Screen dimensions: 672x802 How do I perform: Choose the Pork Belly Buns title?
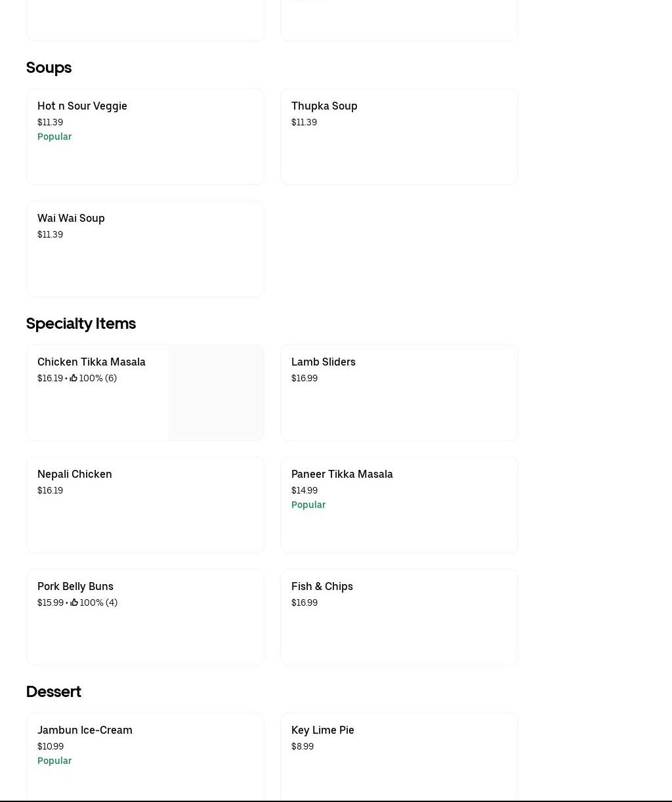point(75,586)
